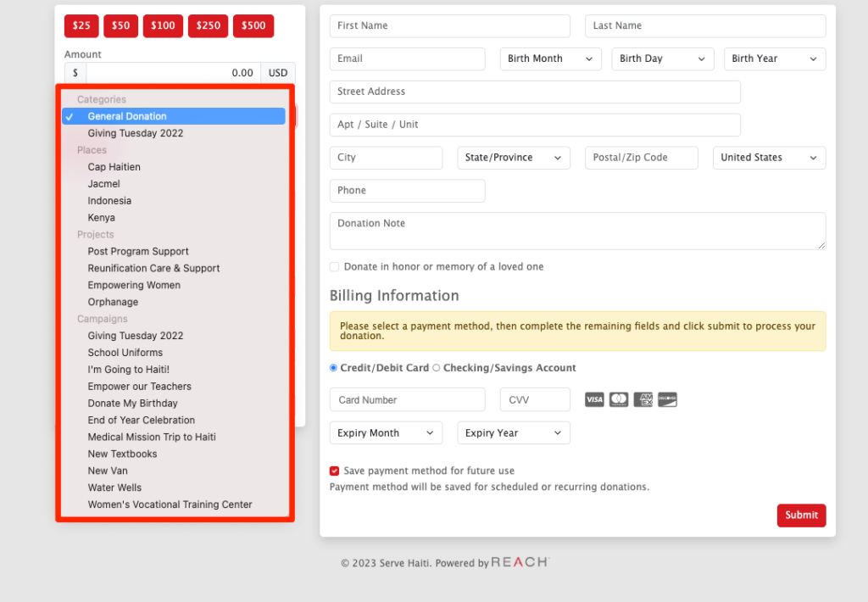Click the Last Name field

[705, 26]
